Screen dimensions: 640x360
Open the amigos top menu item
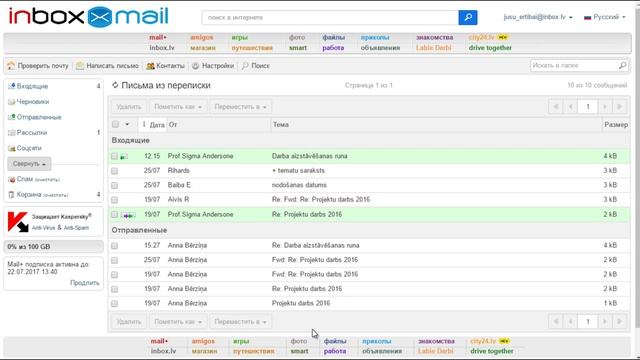click(202, 37)
